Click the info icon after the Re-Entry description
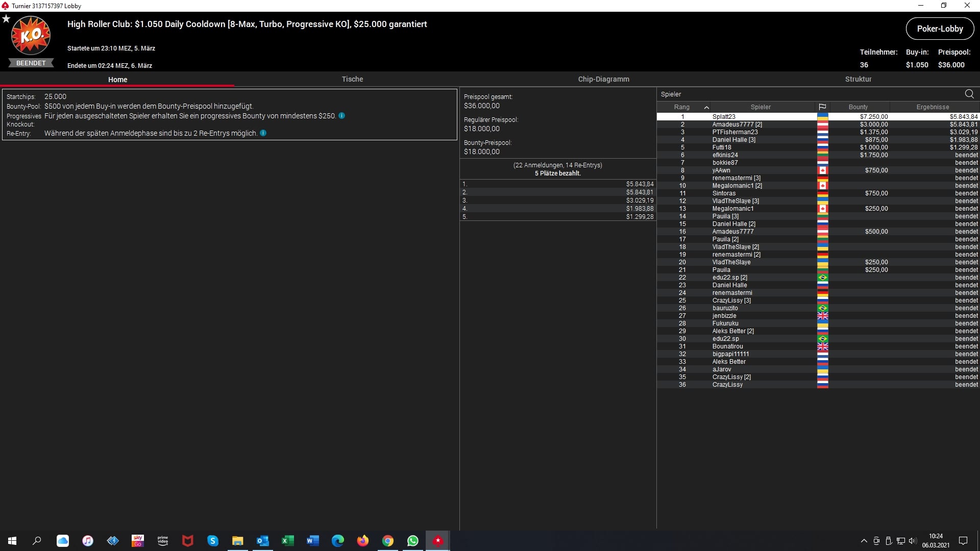980x551 pixels. pyautogui.click(x=263, y=133)
